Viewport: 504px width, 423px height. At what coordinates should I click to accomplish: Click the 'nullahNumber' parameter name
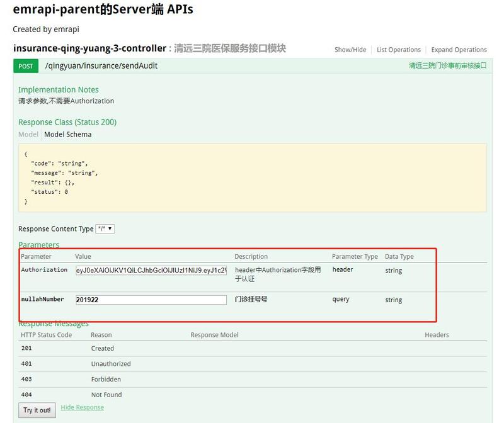(42, 299)
